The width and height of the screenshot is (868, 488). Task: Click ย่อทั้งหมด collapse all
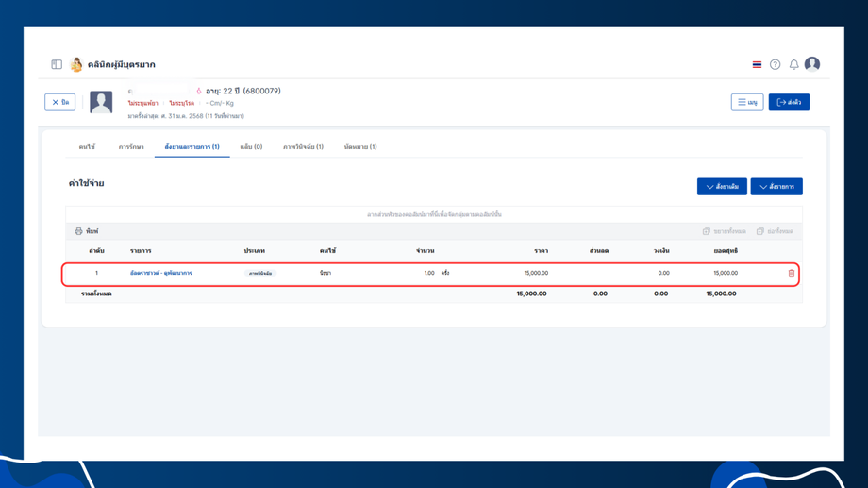[775, 231]
